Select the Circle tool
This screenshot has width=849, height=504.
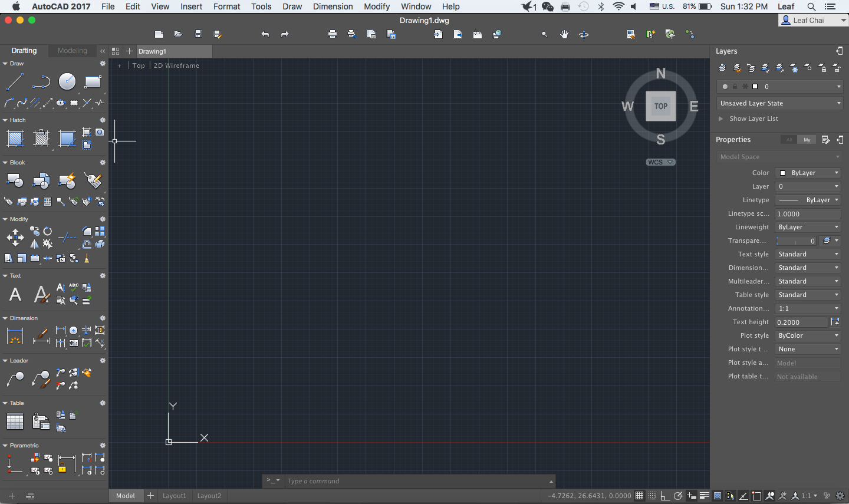tap(67, 81)
